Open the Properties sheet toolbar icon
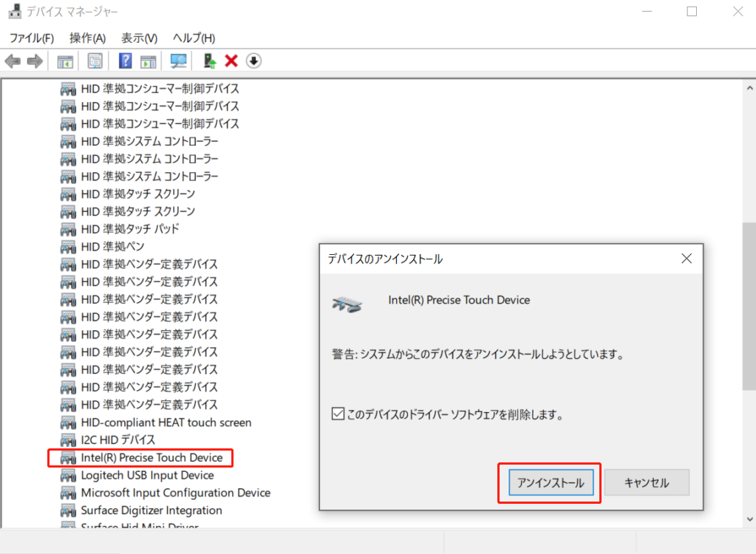Viewport: 756px width, 554px height. coord(95,61)
